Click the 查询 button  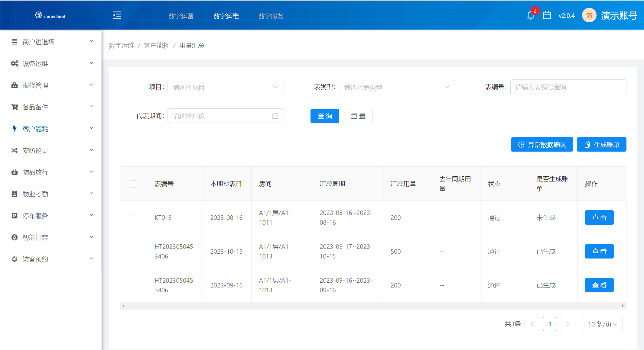[x=325, y=116]
